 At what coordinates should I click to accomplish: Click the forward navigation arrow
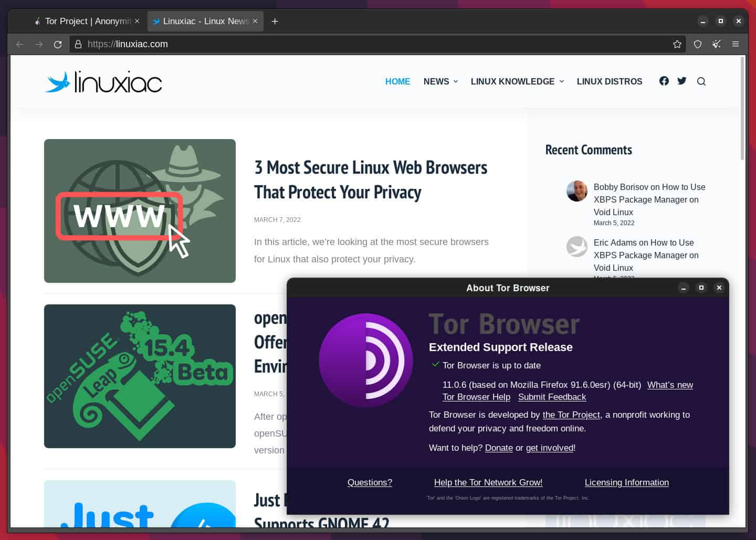click(39, 44)
